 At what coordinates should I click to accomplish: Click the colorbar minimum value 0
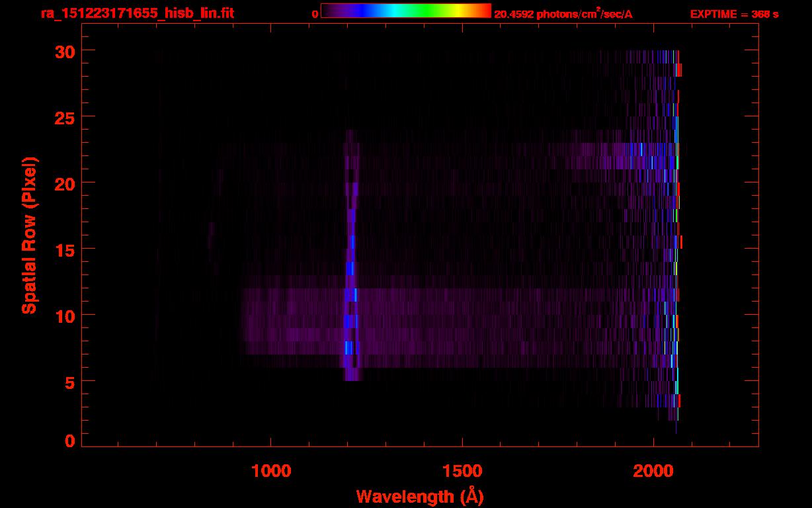pyautogui.click(x=315, y=15)
